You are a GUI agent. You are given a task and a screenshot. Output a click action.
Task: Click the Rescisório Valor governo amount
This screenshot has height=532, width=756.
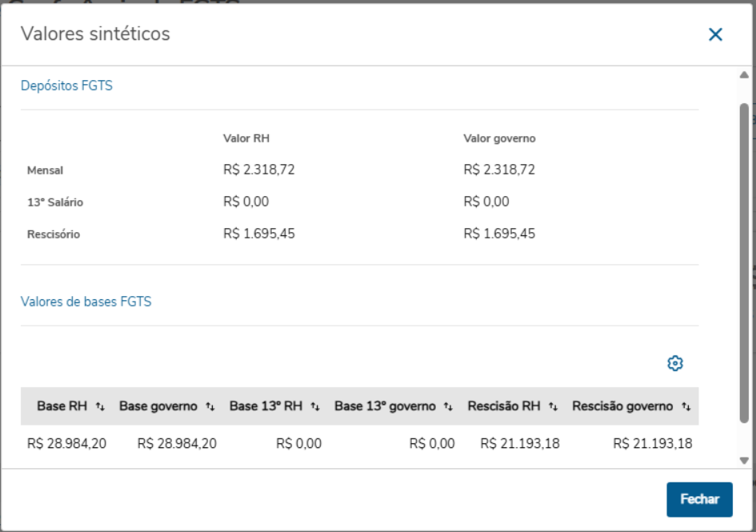tap(499, 234)
